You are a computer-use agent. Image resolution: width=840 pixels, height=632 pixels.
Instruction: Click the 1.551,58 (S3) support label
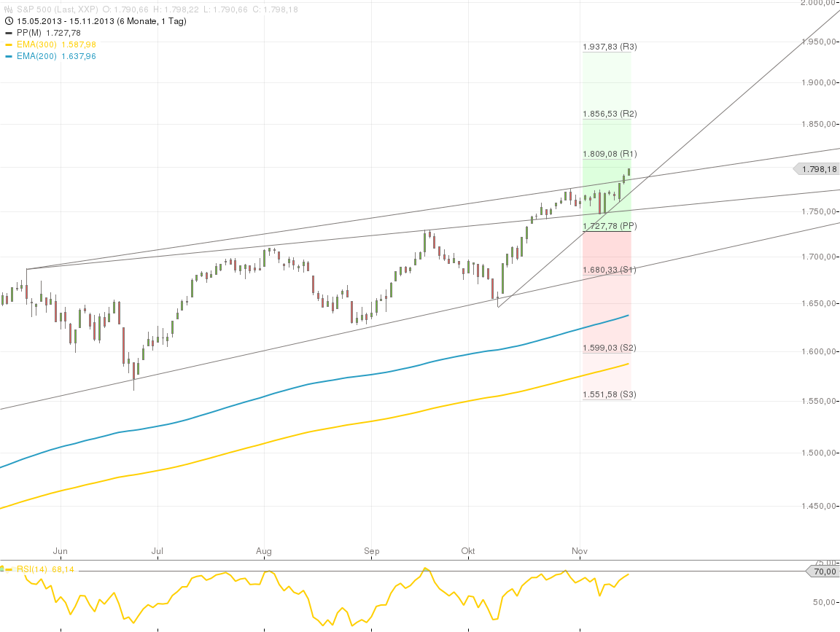[x=609, y=394]
